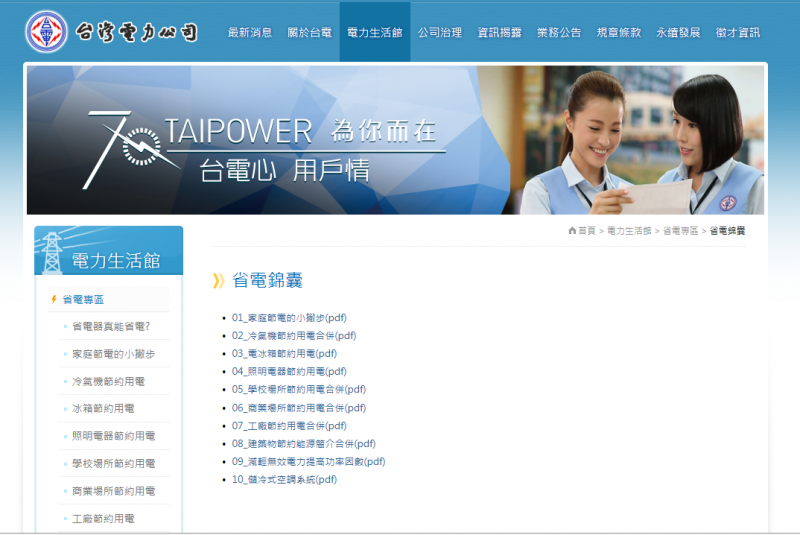
Task: Click the lightning bolt icon beside 省電專區
Action: click(54, 299)
